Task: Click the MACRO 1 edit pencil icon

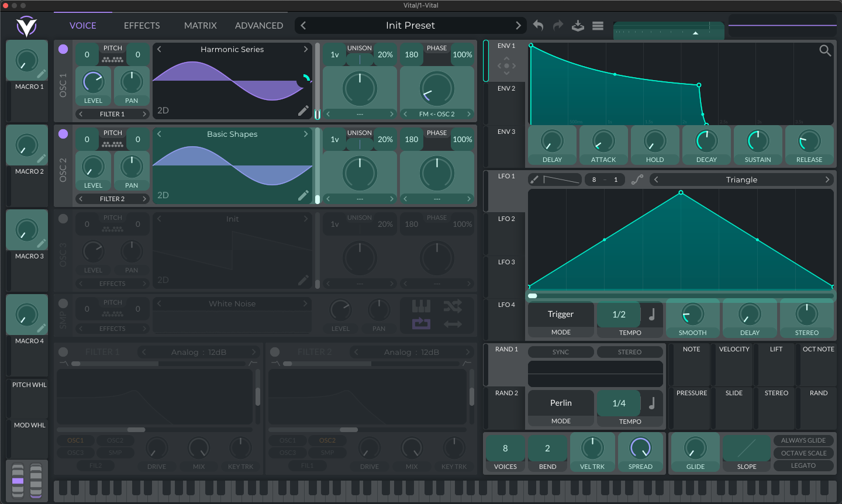Action: (x=41, y=74)
